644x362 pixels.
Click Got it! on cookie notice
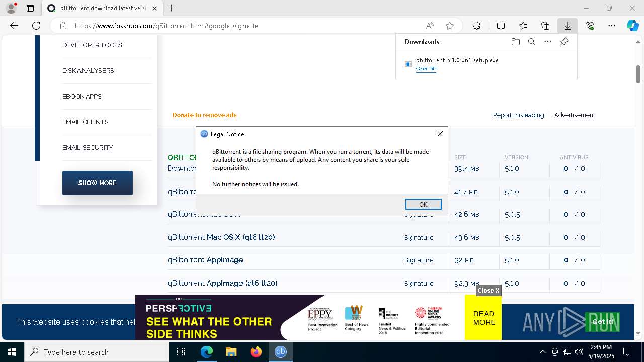602,322
